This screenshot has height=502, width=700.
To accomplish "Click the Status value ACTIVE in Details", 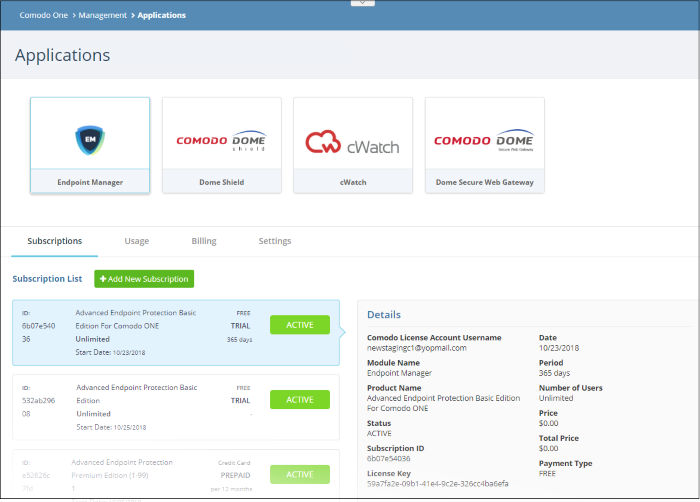I will (379, 434).
